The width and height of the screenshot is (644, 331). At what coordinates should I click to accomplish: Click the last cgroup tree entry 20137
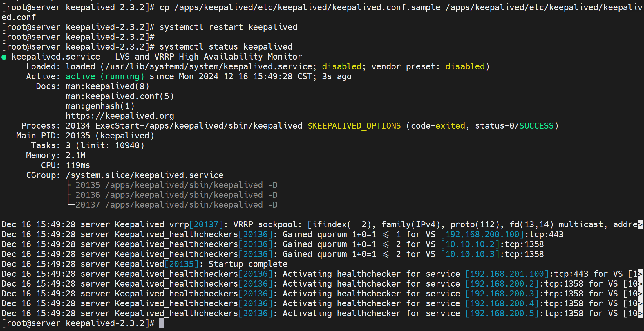(x=88, y=205)
